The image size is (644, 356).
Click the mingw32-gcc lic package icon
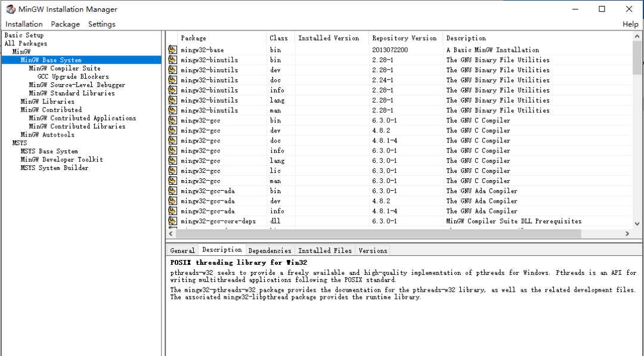click(x=172, y=171)
